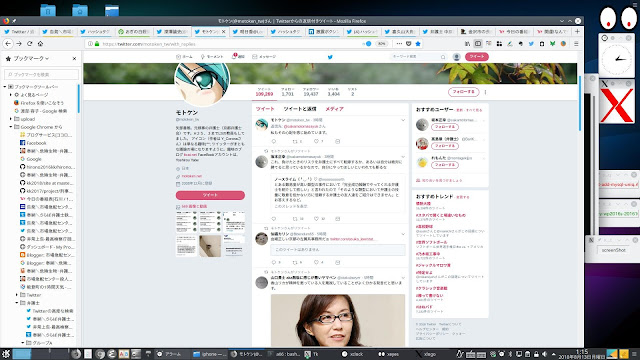Switch to the first Twitter browser tab
The width and height of the screenshot is (640, 360).
(x=19, y=31)
